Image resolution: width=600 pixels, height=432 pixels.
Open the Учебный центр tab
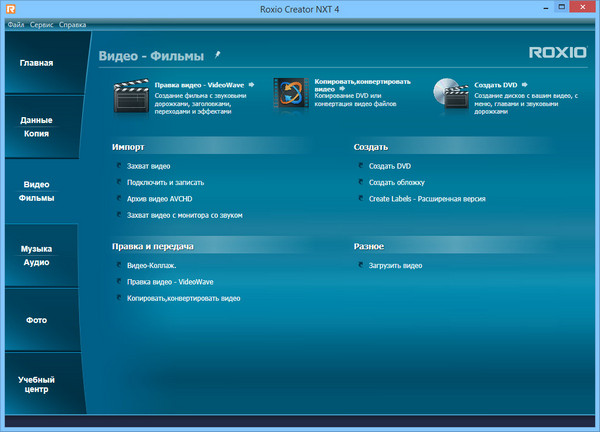[x=37, y=385]
